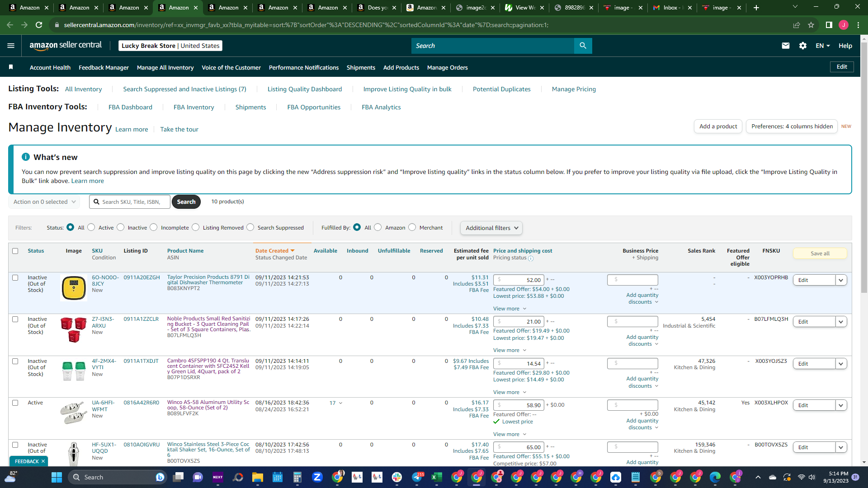Click the bookmark flag icon in navigation bar
868x488 pixels.
coord(11,67)
